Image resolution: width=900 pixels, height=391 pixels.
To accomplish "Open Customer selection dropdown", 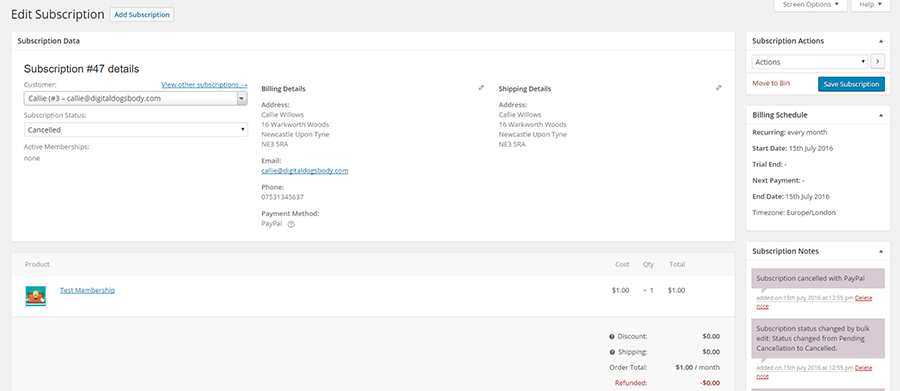I will click(135, 99).
